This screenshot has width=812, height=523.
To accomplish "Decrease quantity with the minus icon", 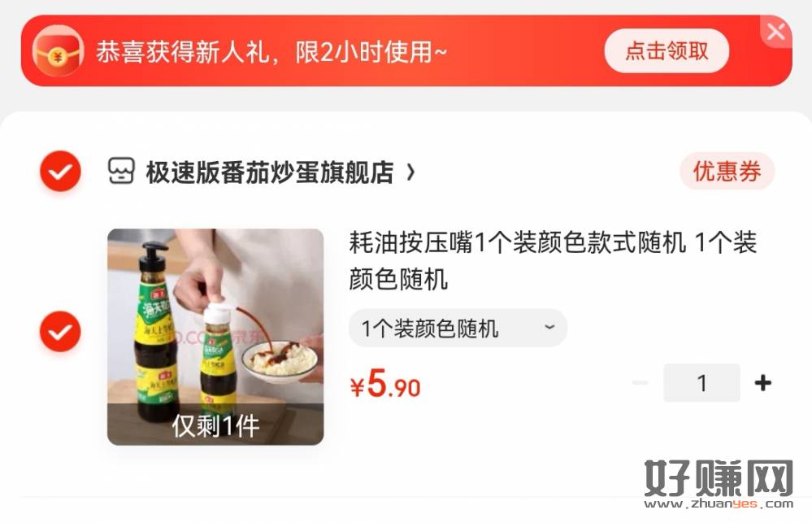I will click(x=640, y=383).
